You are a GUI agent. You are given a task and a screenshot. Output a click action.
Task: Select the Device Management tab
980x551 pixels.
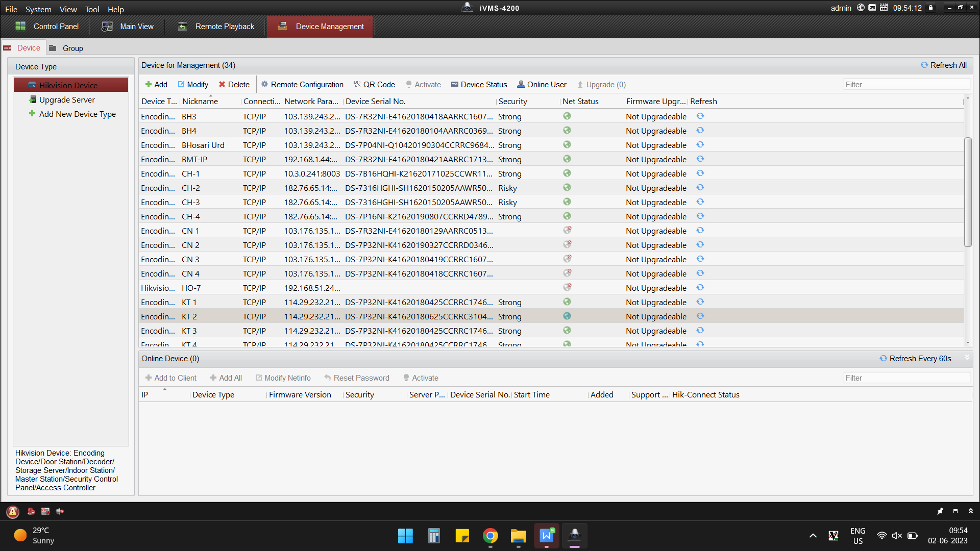click(320, 27)
